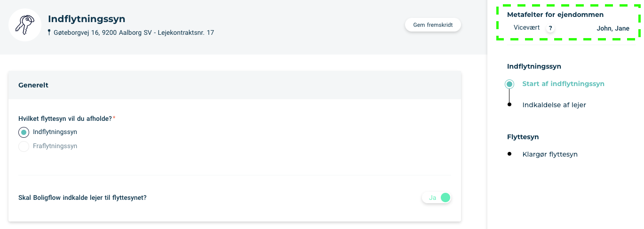This screenshot has height=229, width=644.
Task: Select the Fraflytningssyn radio option
Action: [x=24, y=146]
